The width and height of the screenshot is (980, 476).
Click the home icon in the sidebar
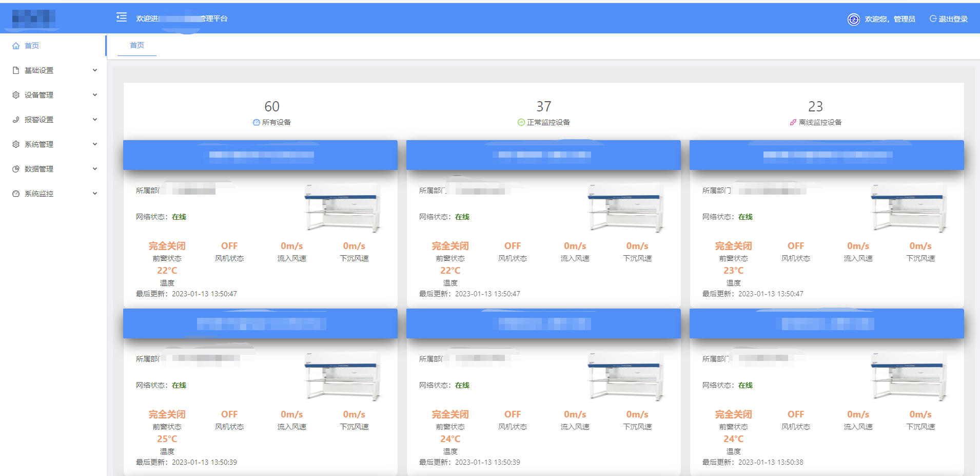click(16, 46)
